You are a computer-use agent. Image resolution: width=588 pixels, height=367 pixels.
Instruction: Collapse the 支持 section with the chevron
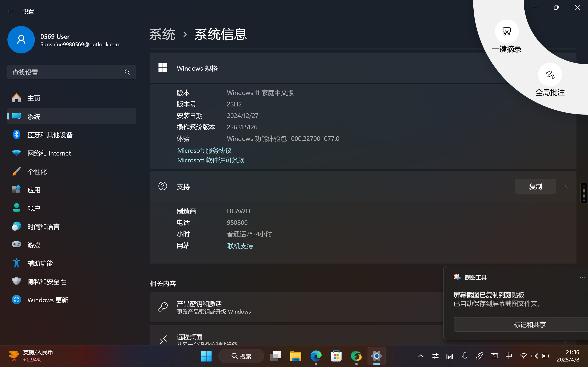565,186
